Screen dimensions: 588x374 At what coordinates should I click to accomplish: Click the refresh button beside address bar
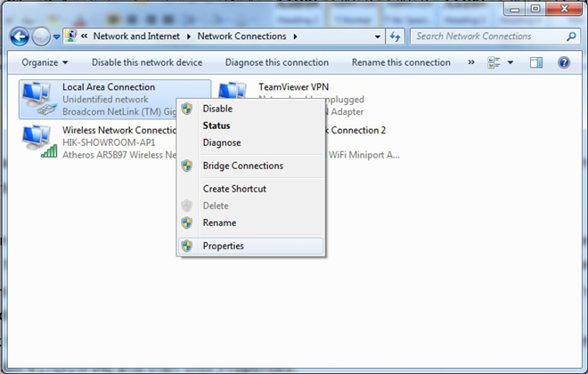(395, 37)
